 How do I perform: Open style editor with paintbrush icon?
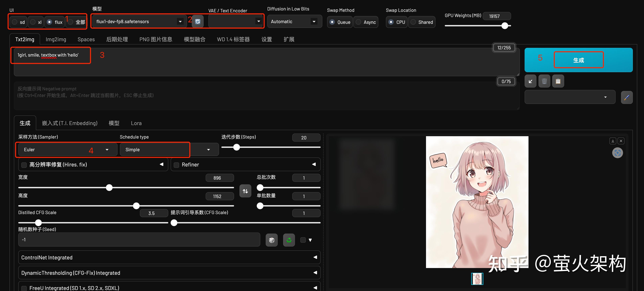coord(627,97)
